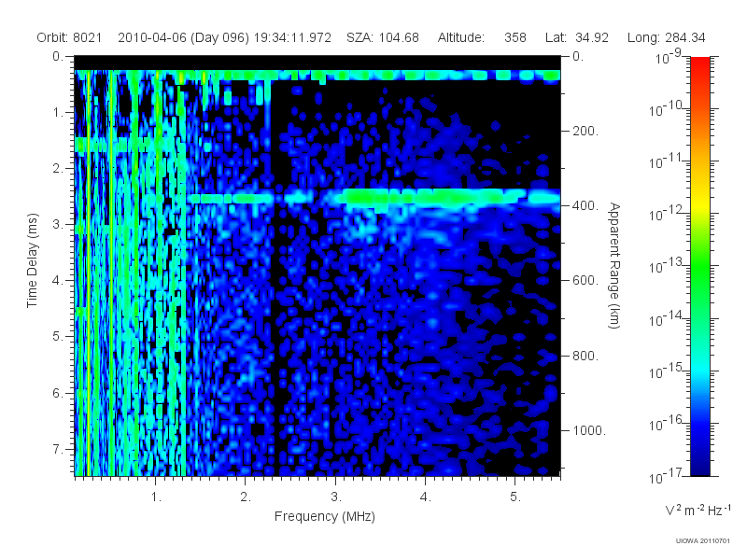Click the timestamp '19:34:11.972'

(292, 37)
